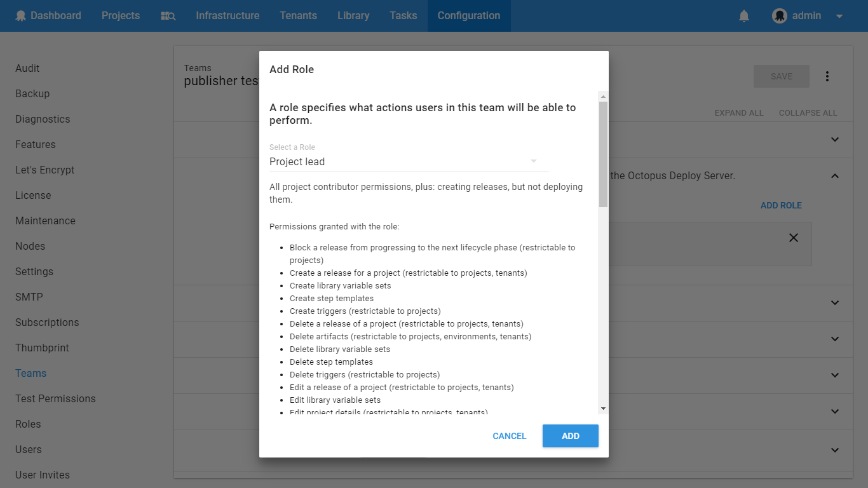
Task: Switch to the Configuration tab
Action: [468, 15]
